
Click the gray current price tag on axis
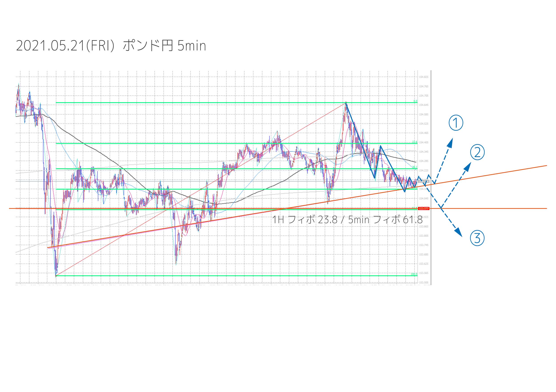pos(424,181)
